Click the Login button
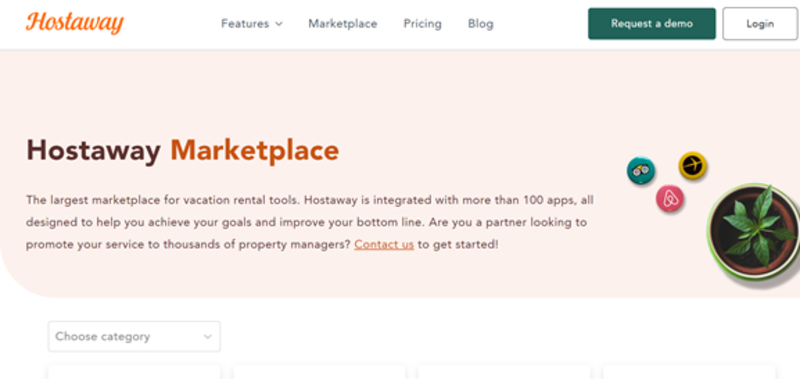800x379 pixels. [760, 23]
